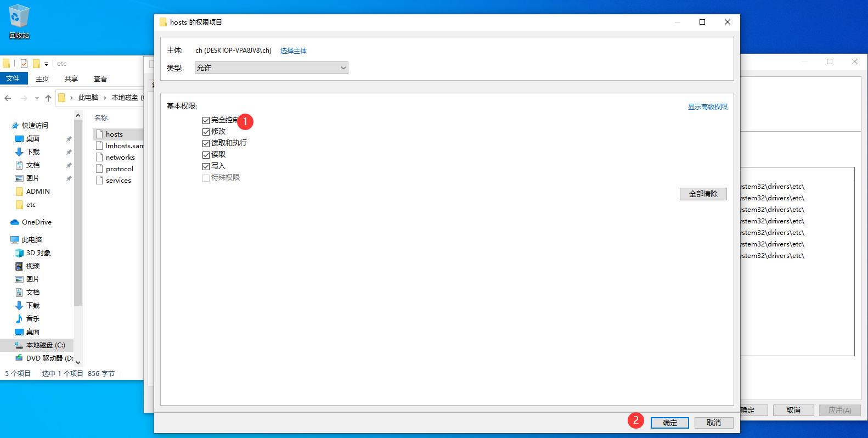Screen dimensions: 868x438
Task: Select the Local Disk (C:) drive
Action: [37, 345]
